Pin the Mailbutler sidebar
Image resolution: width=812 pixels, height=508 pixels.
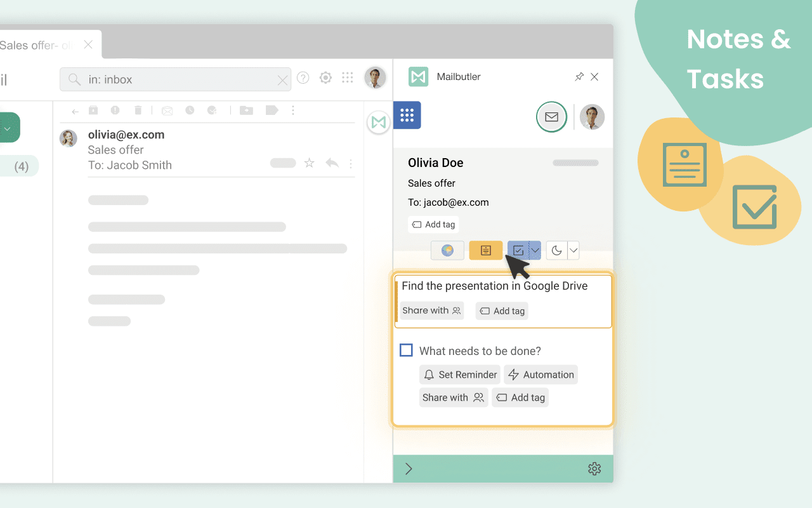click(579, 77)
